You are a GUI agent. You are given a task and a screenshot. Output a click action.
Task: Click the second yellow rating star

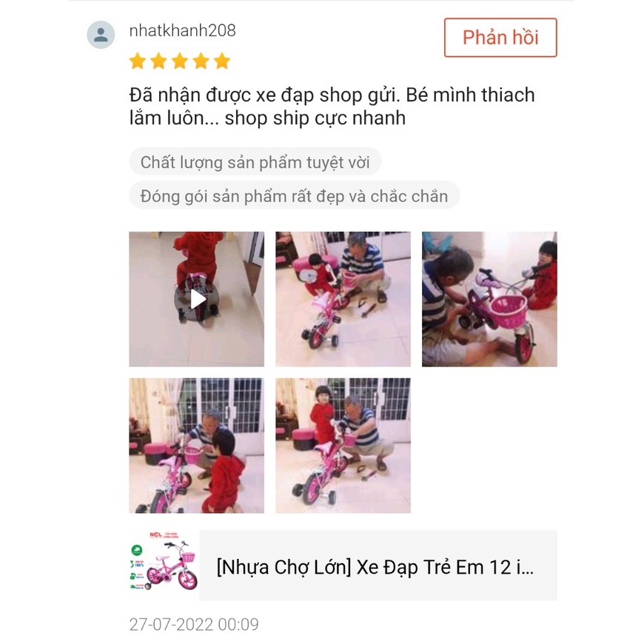coord(158,61)
